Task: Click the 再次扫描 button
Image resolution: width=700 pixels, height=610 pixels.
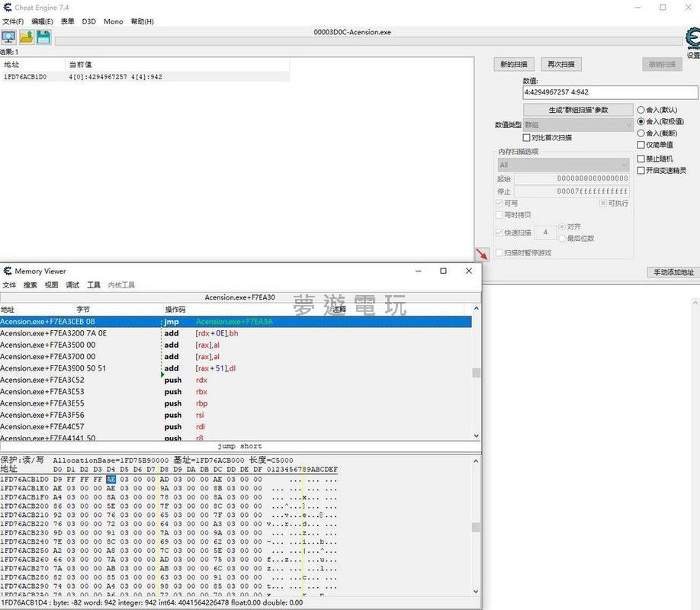Action: point(560,64)
